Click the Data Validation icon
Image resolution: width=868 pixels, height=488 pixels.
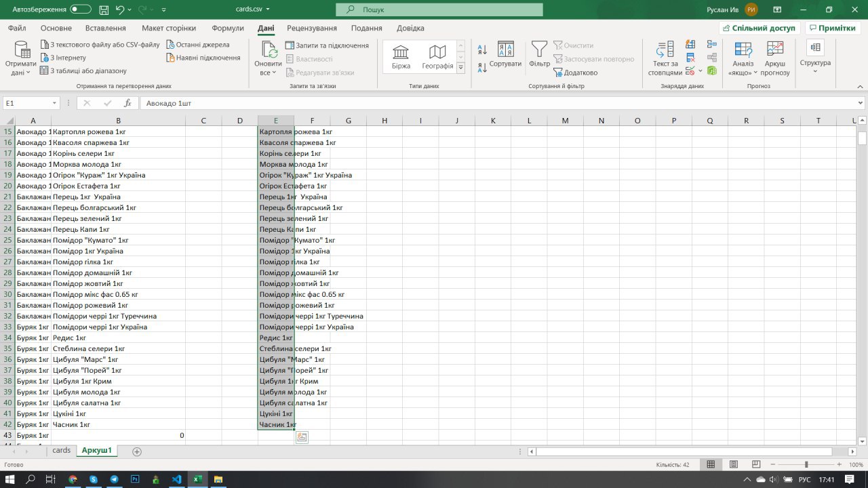tap(690, 70)
